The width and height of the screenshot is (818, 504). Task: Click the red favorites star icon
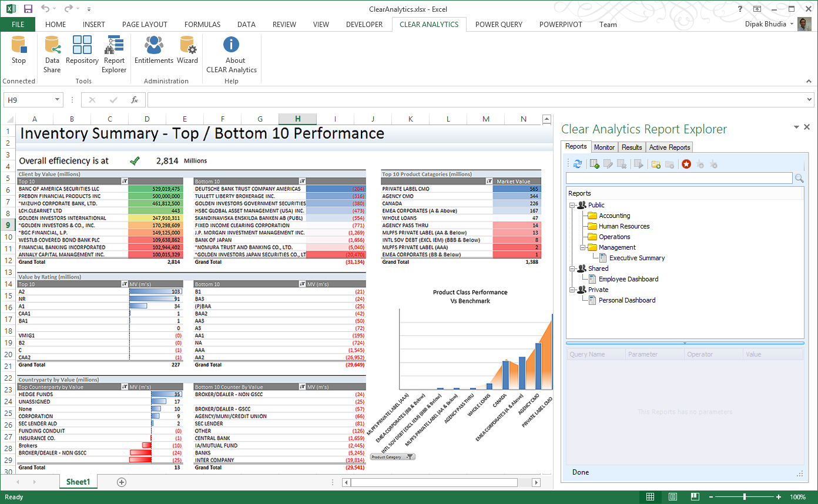[686, 164]
